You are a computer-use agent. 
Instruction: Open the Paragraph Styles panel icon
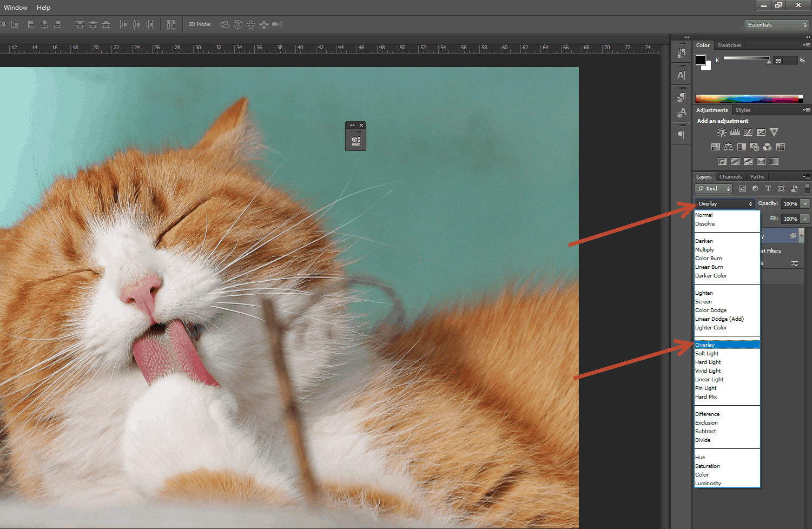tap(681, 97)
